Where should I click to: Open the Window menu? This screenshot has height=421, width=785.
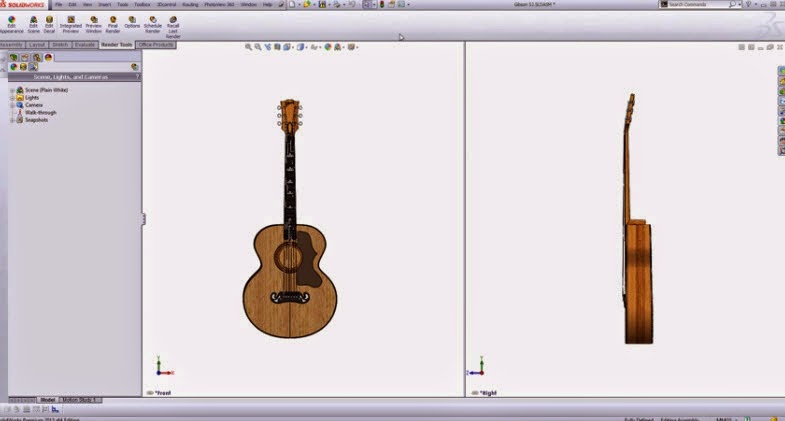pyautogui.click(x=249, y=5)
